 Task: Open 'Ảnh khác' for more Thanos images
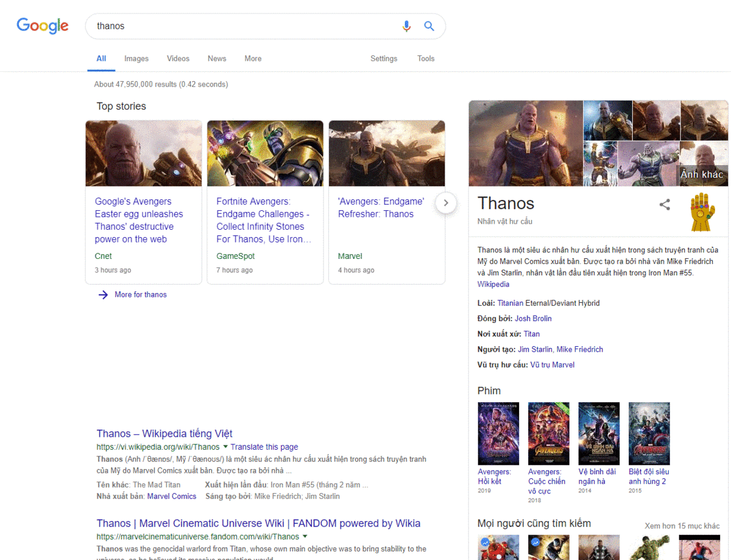702,174
